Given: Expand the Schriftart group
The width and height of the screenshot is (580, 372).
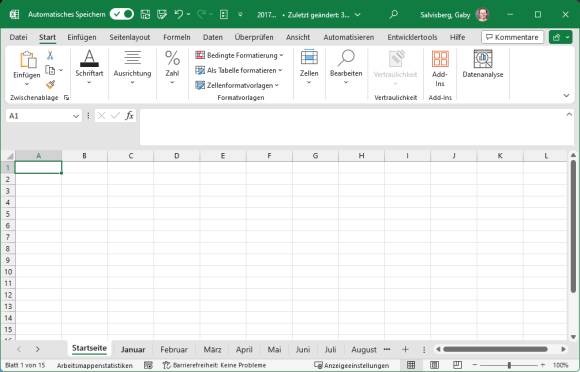Looking at the screenshot, I should [x=89, y=67].
